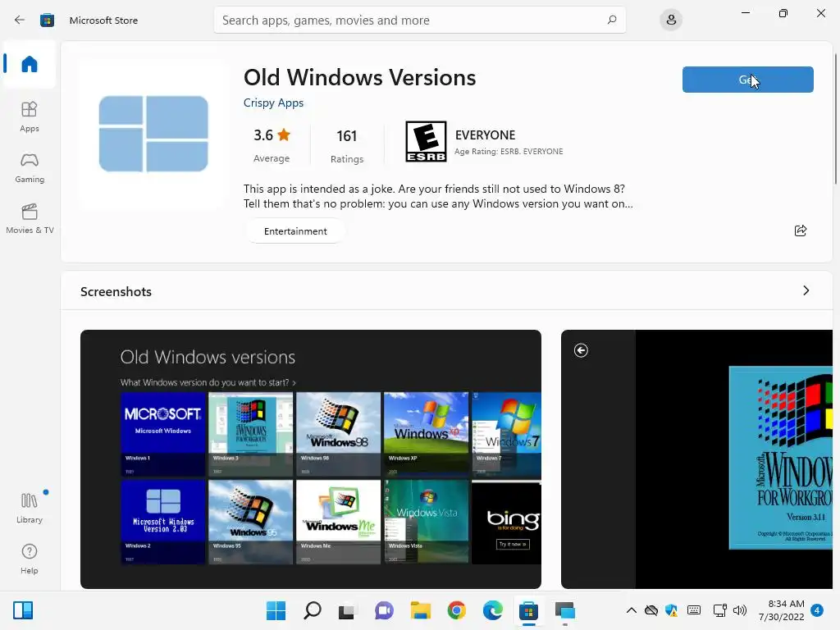Open File Explorer from taskbar
The image size is (840, 630).
point(421,610)
